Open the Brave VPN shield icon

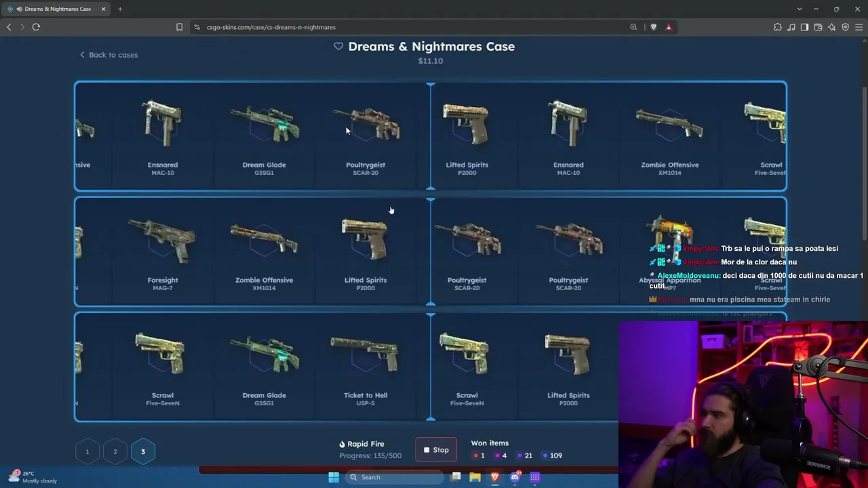coord(845,27)
